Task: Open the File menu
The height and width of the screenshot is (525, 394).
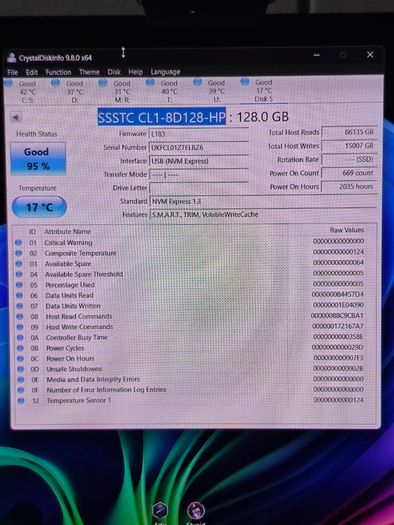Action: [x=12, y=72]
